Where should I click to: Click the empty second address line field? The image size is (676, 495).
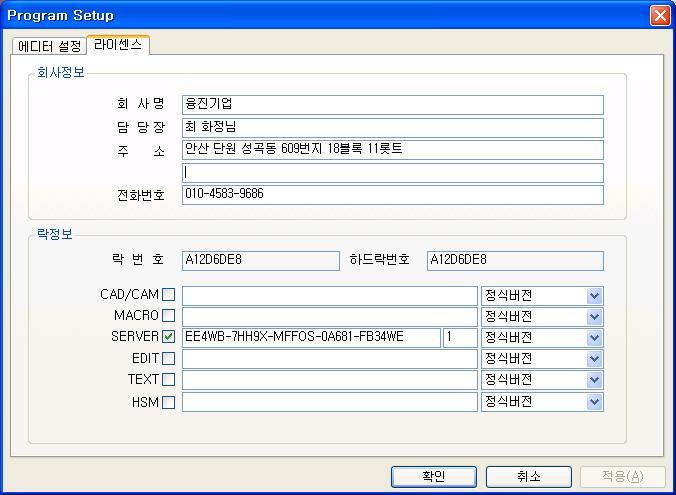pyautogui.click(x=393, y=173)
